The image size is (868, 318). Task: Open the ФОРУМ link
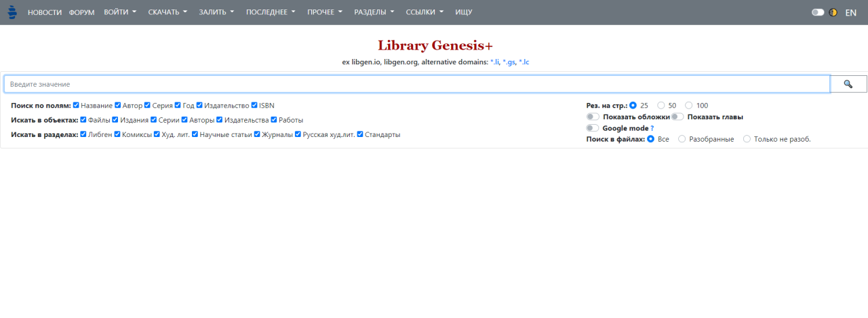82,12
